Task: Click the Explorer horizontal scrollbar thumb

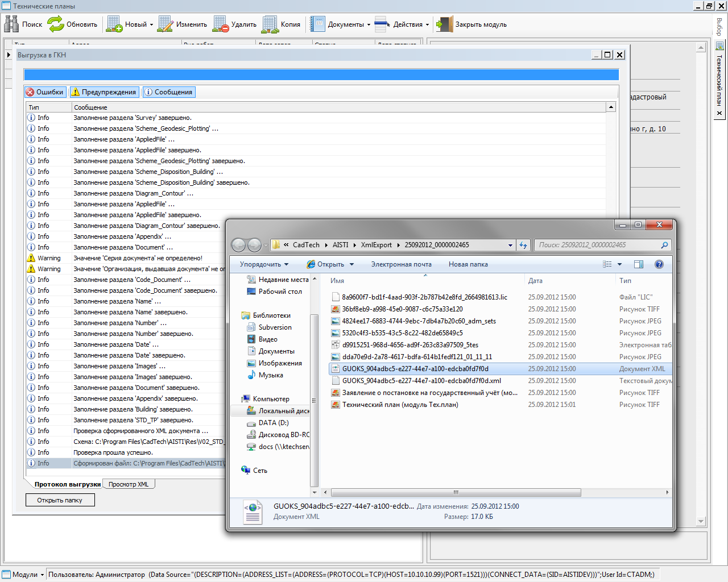Action: click(x=456, y=492)
